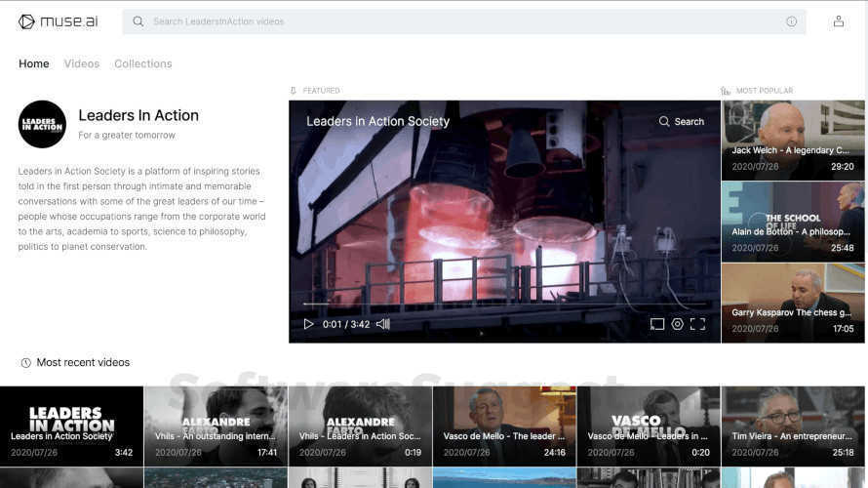
Task: Click the MOST POPULAR chart icon
Action: tap(726, 91)
